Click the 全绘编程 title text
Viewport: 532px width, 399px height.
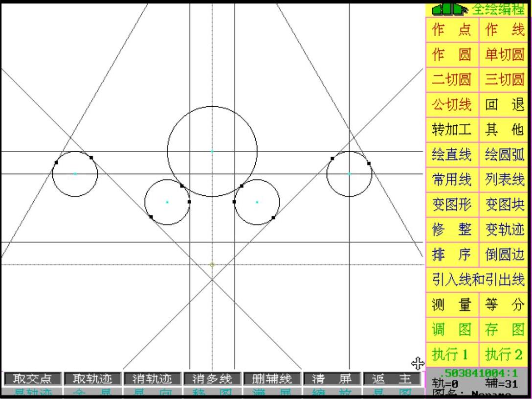pyautogui.click(x=499, y=9)
